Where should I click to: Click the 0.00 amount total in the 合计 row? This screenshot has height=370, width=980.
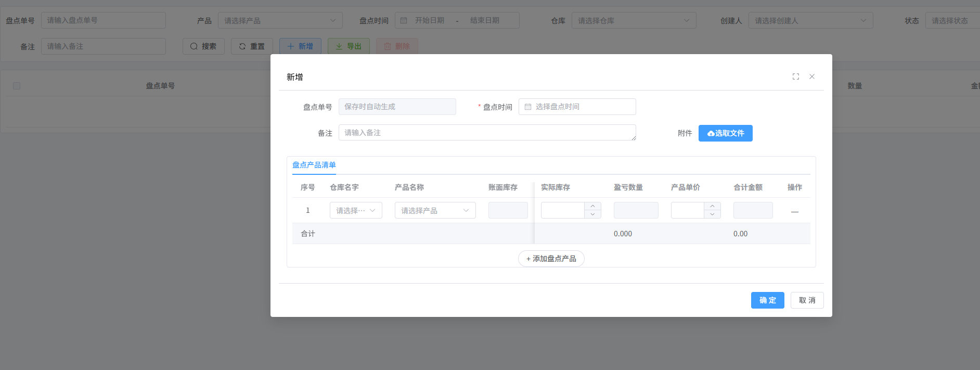(x=740, y=234)
